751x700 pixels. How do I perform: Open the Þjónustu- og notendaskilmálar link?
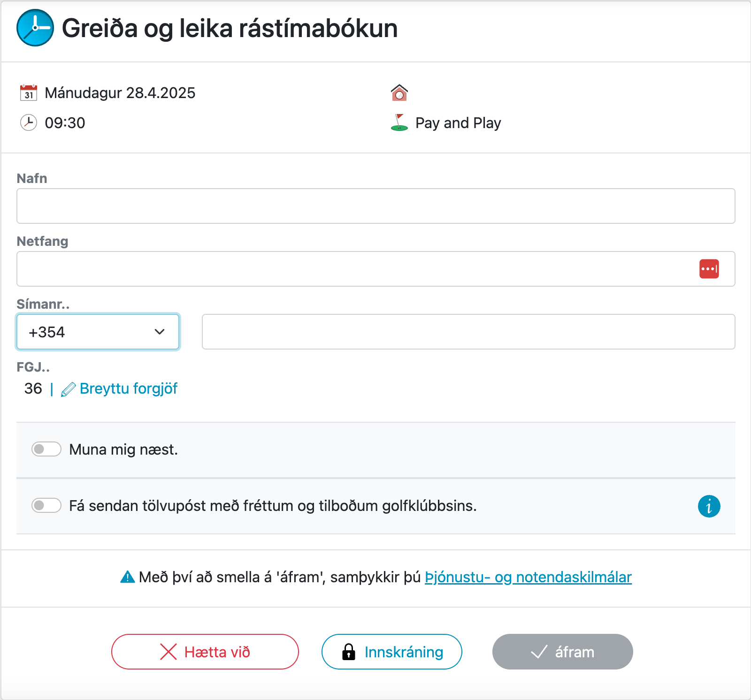[528, 577]
